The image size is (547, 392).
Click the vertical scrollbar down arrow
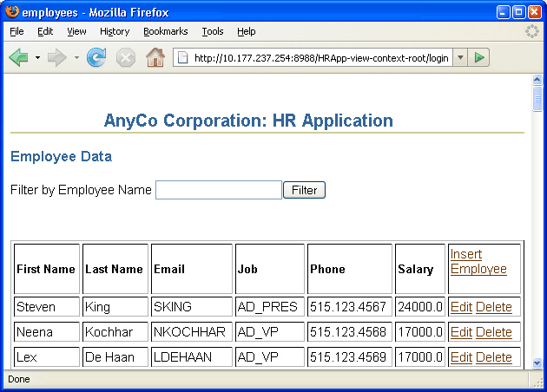coord(537,363)
